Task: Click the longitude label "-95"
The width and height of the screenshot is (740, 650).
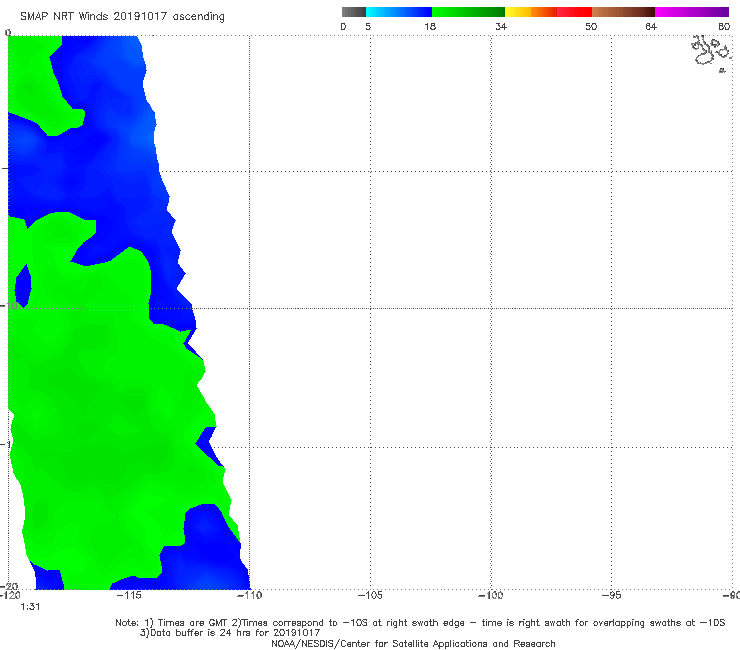Action: pos(612,595)
